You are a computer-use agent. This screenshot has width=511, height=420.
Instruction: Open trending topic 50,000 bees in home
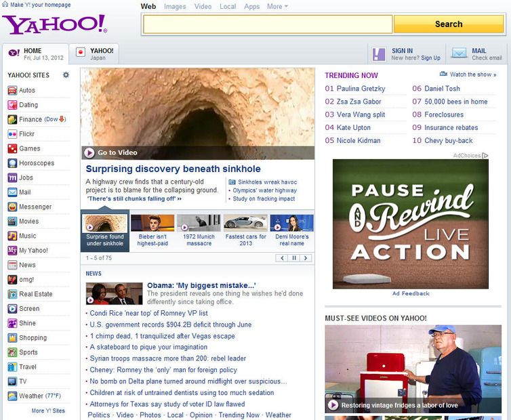456,102
